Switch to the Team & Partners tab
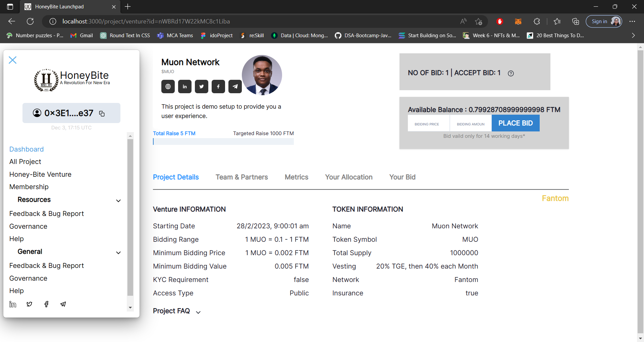This screenshot has height=342, width=644. pyautogui.click(x=242, y=177)
